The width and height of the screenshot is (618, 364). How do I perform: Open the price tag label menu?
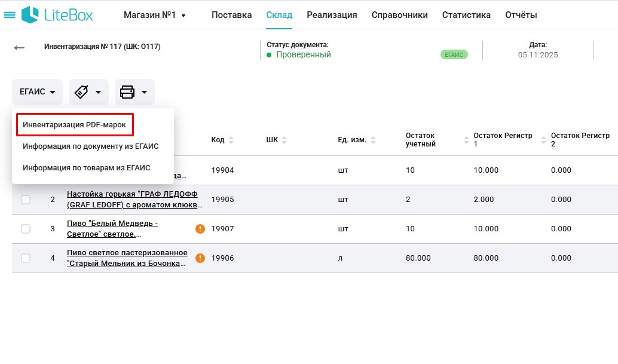pos(88,92)
